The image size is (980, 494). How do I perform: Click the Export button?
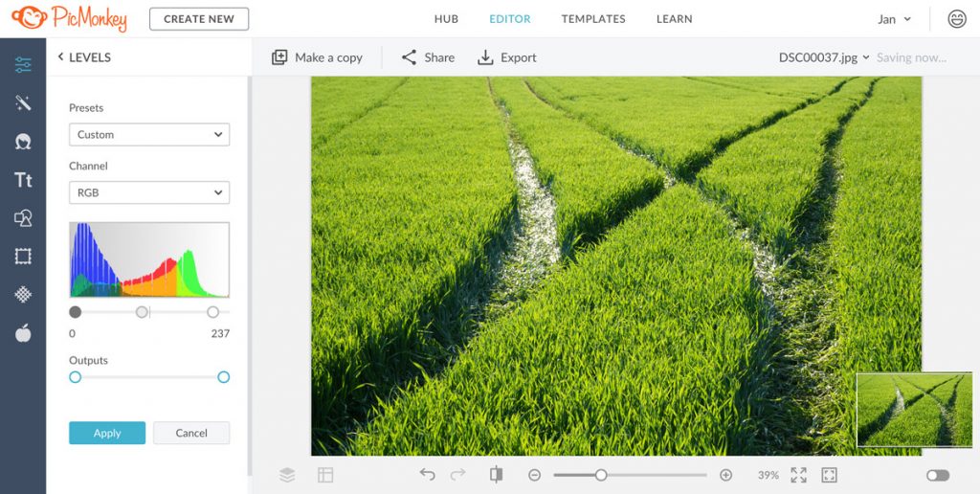pyautogui.click(x=507, y=57)
